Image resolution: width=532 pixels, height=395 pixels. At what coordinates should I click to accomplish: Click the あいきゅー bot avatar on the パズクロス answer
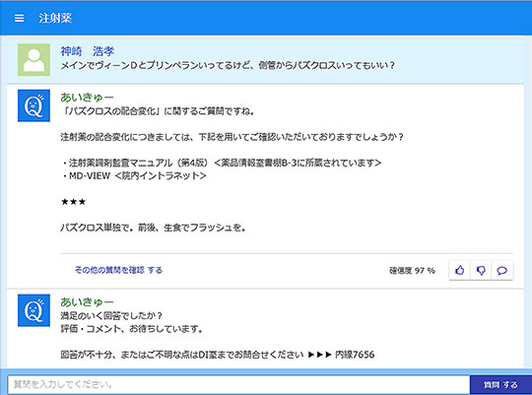click(33, 105)
